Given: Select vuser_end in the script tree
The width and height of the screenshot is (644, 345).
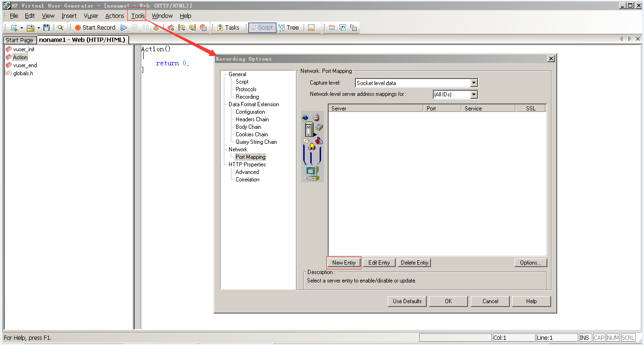Looking at the screenshot, I should point(25,65).
